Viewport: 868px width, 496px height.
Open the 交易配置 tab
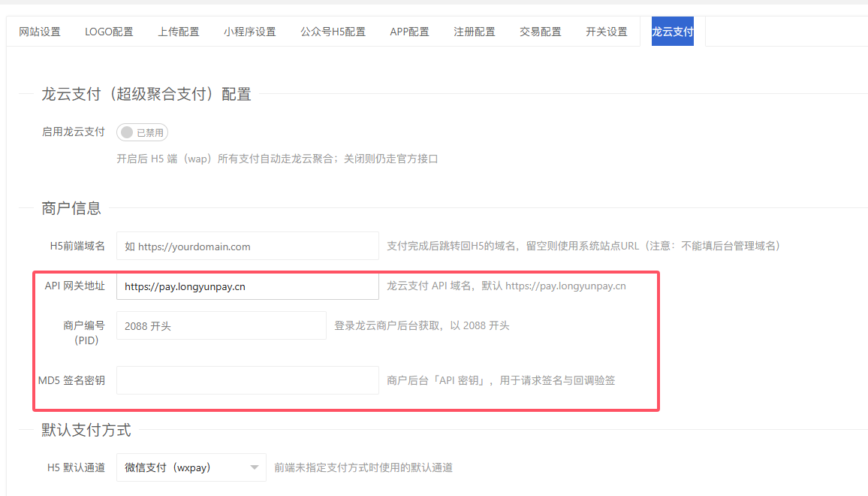coord(541,32)
